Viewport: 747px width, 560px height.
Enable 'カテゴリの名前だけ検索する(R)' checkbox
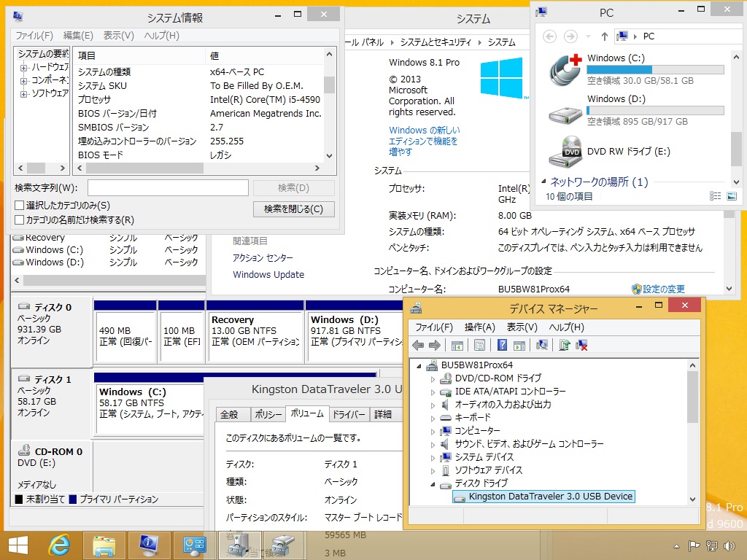[20, 220]
